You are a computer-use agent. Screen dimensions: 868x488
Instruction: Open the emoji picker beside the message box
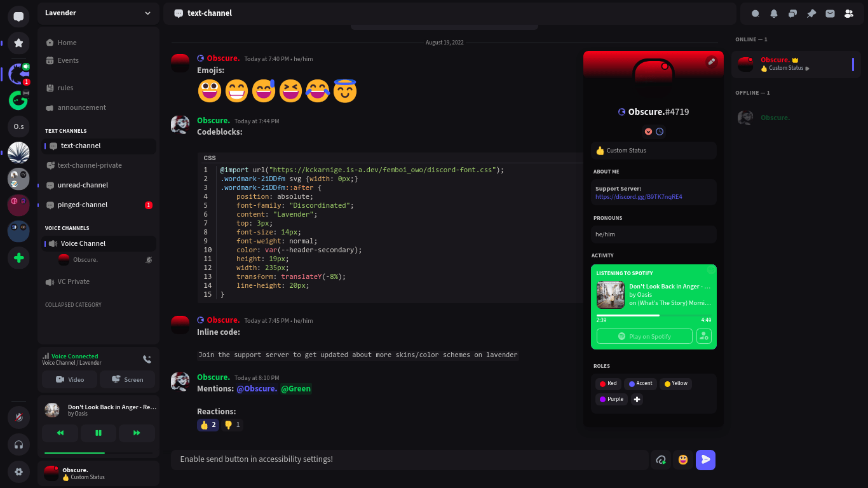pos(682,459)
